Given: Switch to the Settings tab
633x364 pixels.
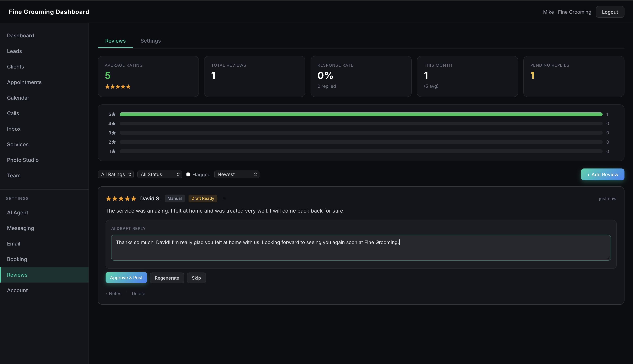Looking at the screenshot, I should click(x=151, y=41).
